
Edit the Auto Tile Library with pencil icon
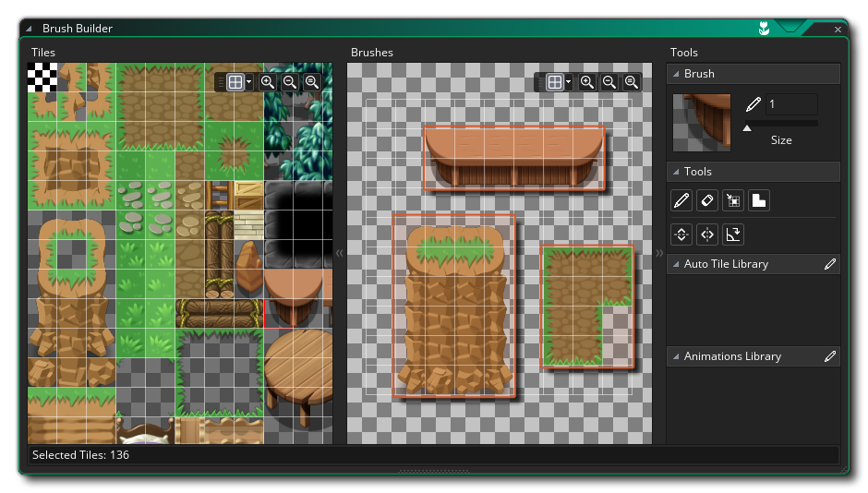[x=829, y=264]
